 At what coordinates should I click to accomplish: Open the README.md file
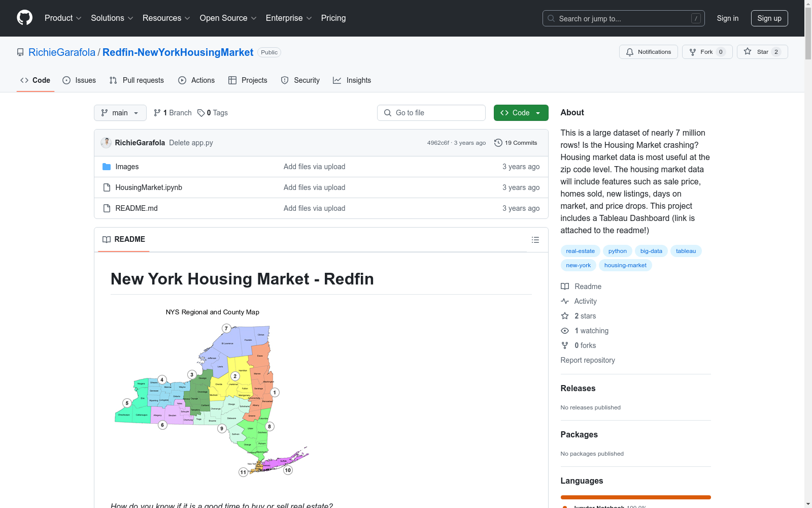pos(137,208)
